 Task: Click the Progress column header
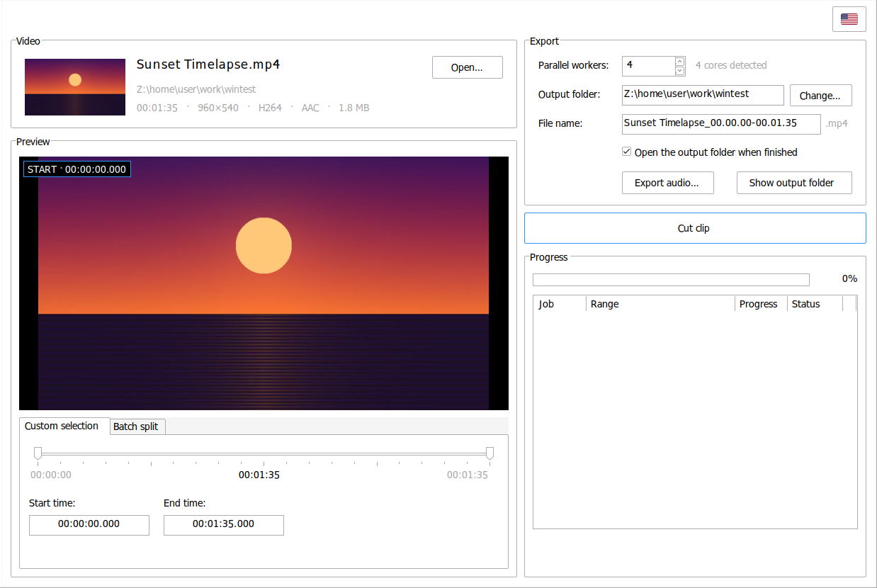[x=761, y=304]
